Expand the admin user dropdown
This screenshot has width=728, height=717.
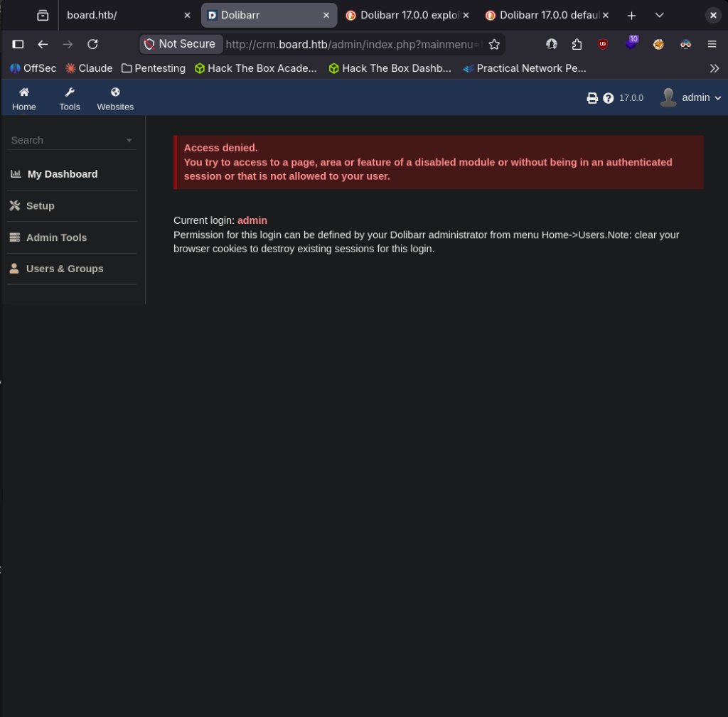pyautogui.click(x=691, y=98)
